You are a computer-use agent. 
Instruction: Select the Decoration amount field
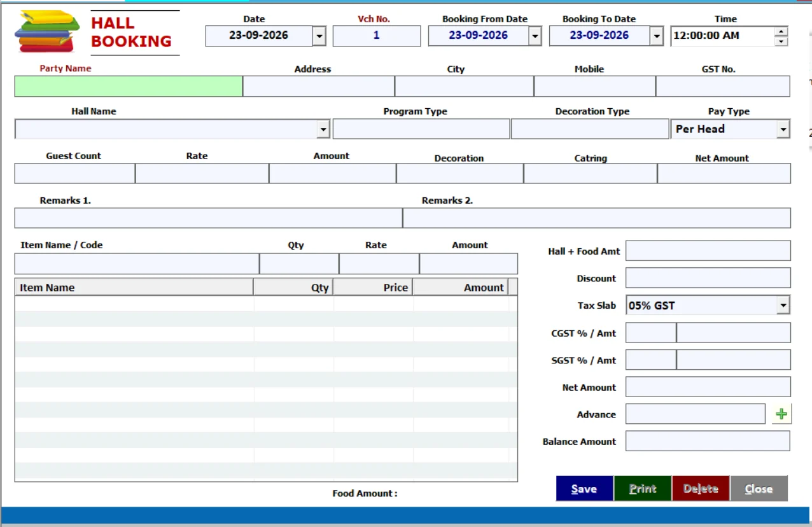[459, 173]
